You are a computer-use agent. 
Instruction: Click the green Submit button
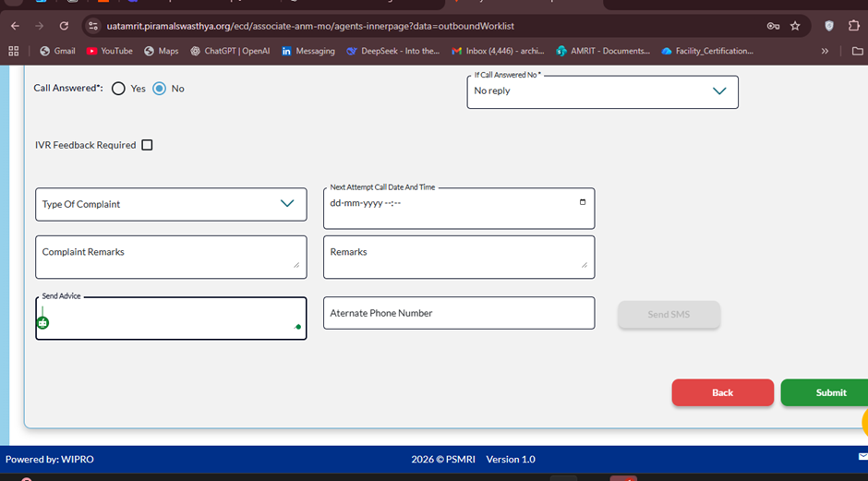[825, 392]
